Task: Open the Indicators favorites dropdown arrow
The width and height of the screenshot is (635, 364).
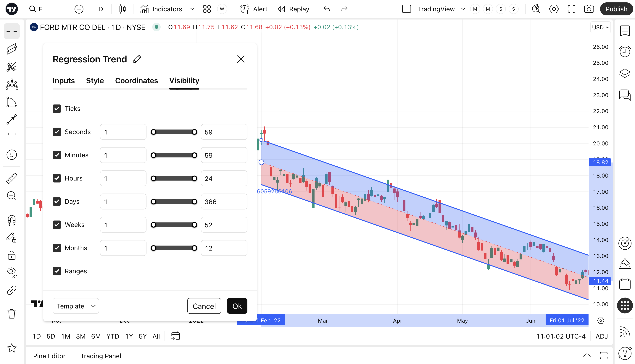Action: click(192, 9)
